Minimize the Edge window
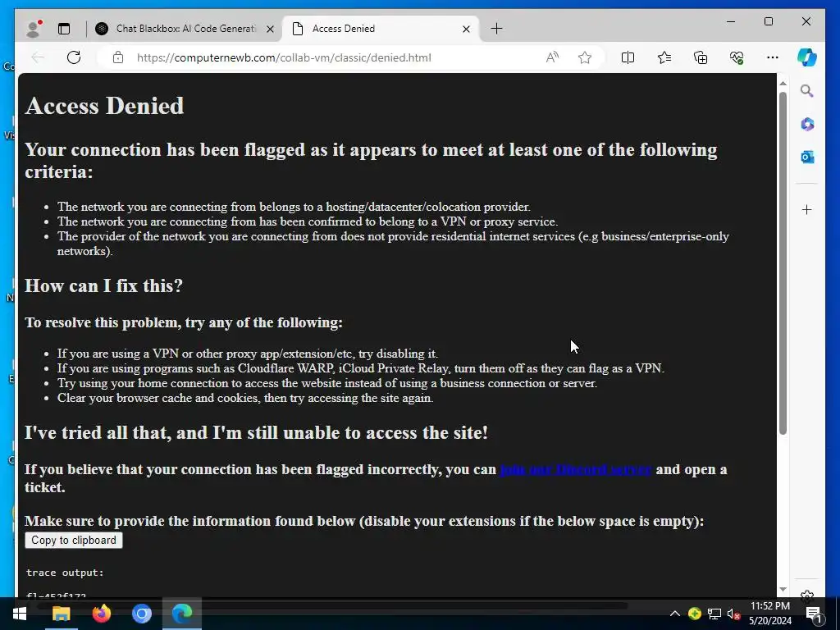The height and width of the screenshot is (630, 840). click(731, 21)
